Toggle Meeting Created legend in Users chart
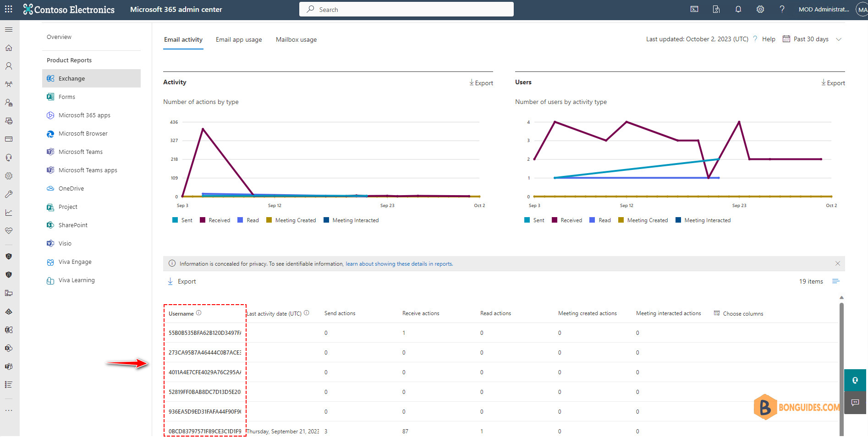 point(643,220)
